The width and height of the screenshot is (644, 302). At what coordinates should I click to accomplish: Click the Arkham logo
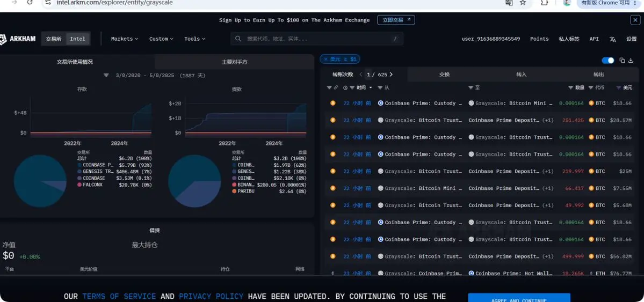click(18, 39)
